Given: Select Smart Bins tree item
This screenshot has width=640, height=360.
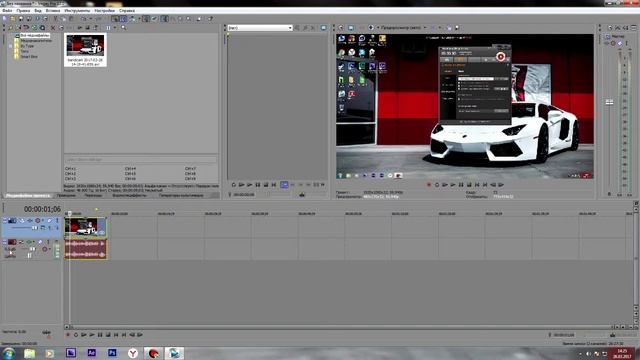Looking at the screenshot, I should pos(29,56).
